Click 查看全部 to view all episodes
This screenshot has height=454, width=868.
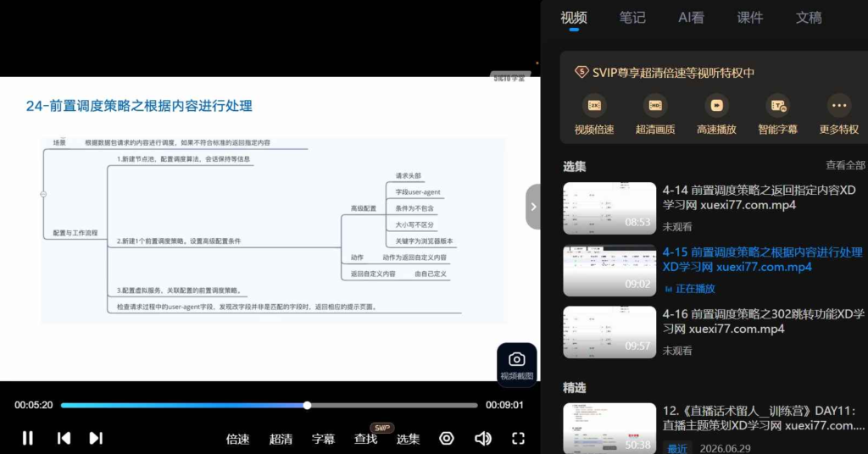[845, 165]
